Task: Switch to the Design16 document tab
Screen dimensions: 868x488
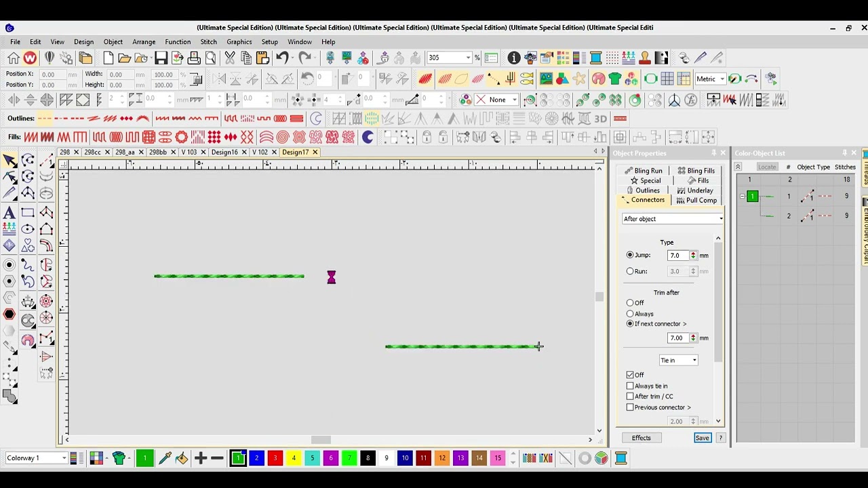Action: click(x=224, y=152)
